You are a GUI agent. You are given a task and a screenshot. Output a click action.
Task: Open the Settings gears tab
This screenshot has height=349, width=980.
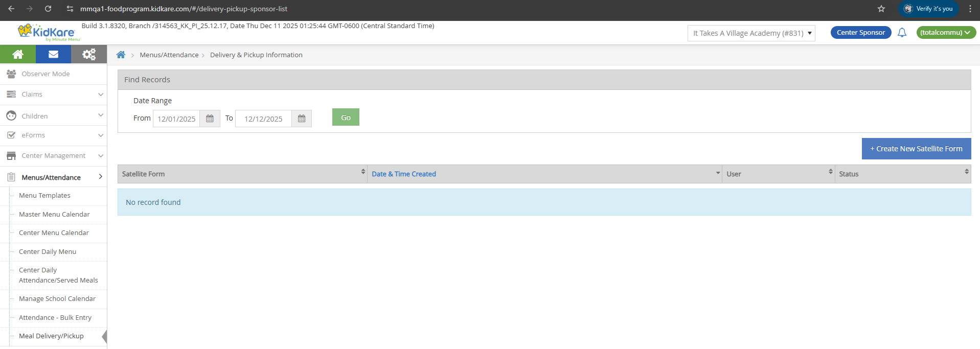(x=89, y=54)
